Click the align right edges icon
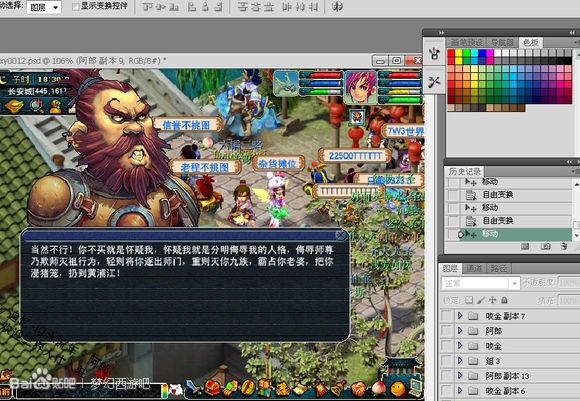 click(219, 7)
